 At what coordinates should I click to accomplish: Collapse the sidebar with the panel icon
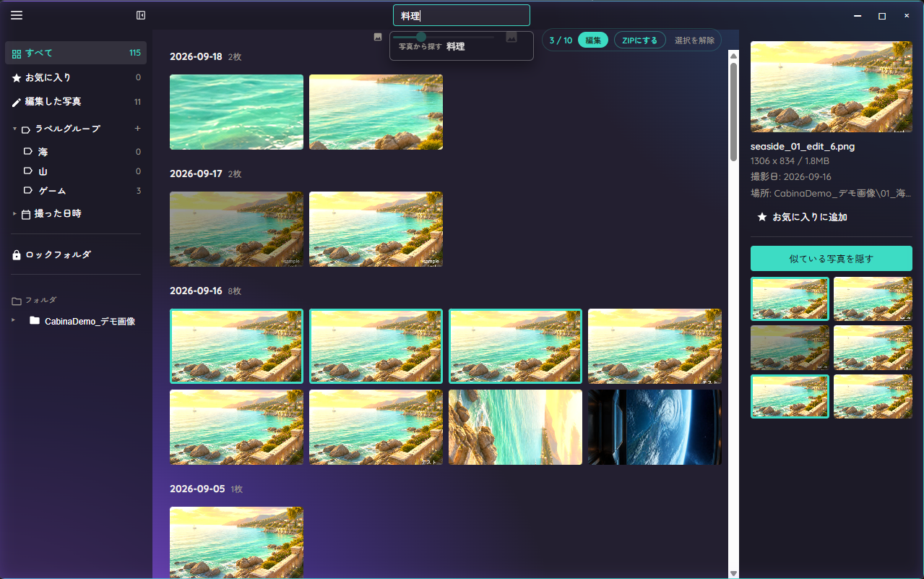141,15
